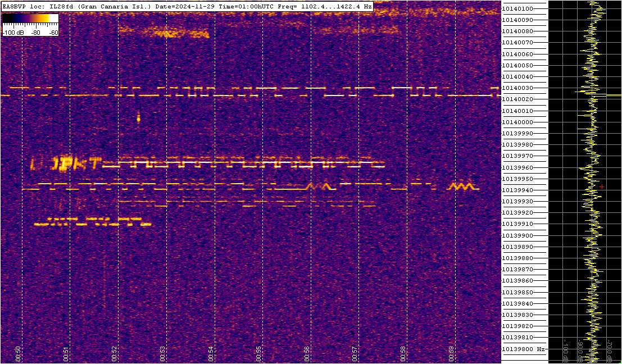Select the 10140020 frequency label

(516, 99)
